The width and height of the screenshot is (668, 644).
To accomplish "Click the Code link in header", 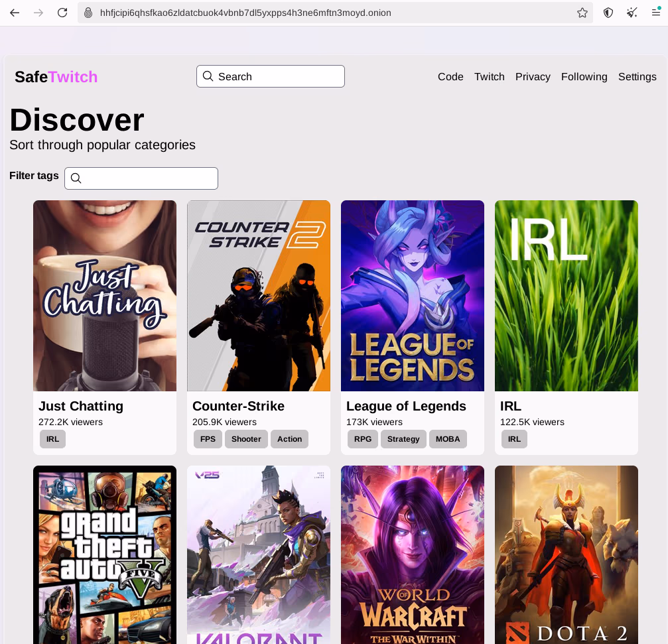I will [x=450, y=77].
